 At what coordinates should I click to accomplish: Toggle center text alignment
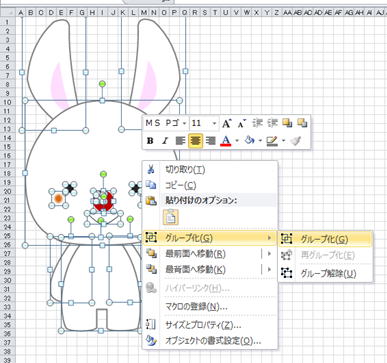[x=195, y=141]
